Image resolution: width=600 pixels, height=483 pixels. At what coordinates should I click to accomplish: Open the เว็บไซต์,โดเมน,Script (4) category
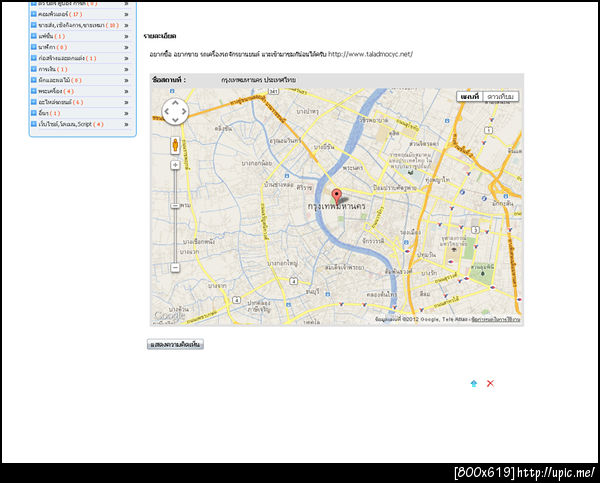(71, 124)
